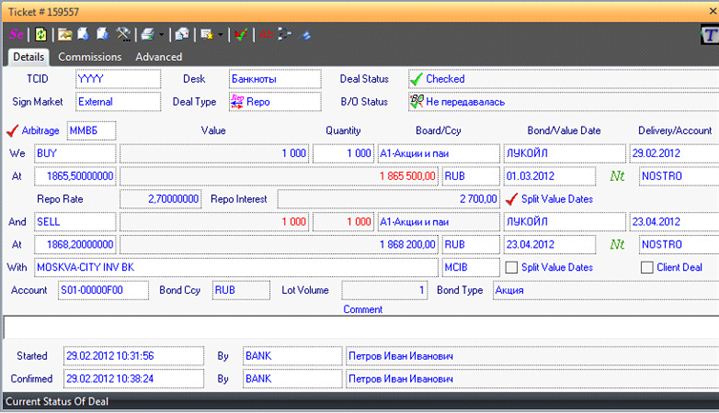Click the red Ab text toolbar icon
719x413 pixels.
(x=266, y=34)
